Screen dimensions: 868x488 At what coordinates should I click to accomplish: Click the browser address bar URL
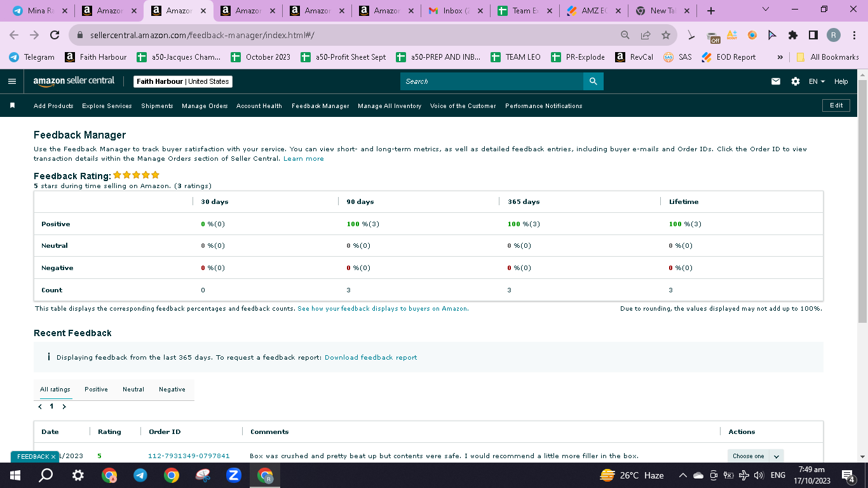click(x=202, y=36)
